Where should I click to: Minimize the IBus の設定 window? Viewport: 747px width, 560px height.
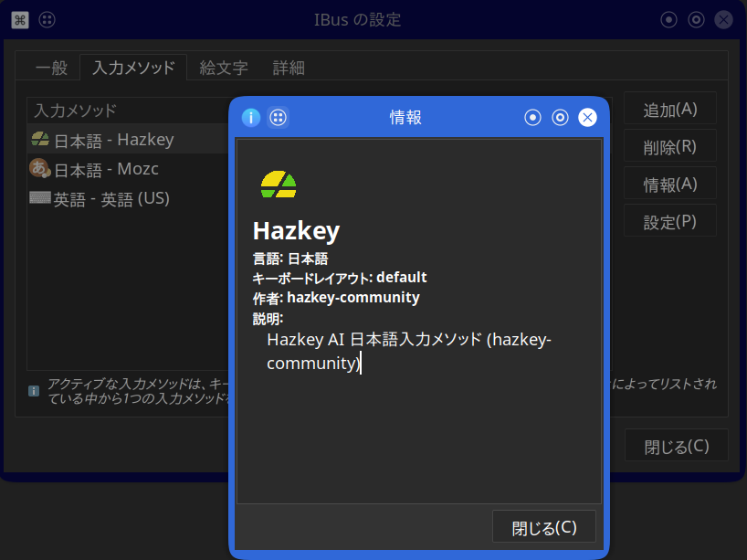[668, 20]
